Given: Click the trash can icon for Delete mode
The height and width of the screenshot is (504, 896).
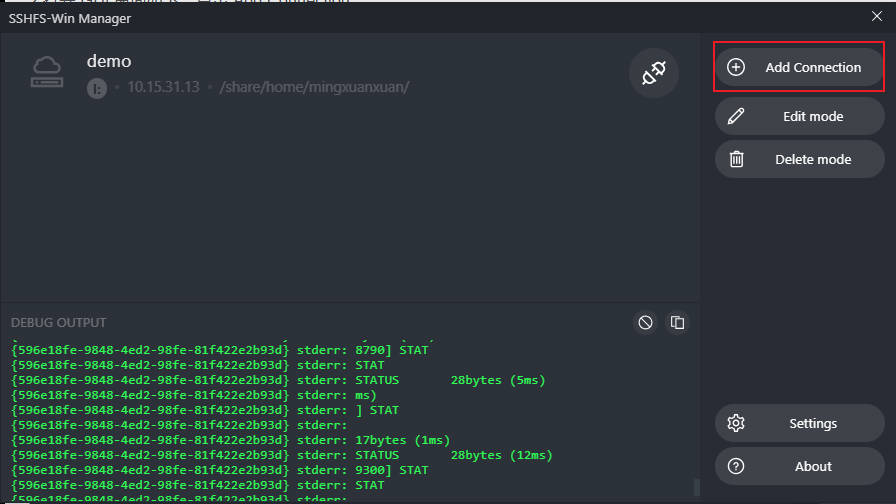Looking at the screenshot, I should point(736,159).
